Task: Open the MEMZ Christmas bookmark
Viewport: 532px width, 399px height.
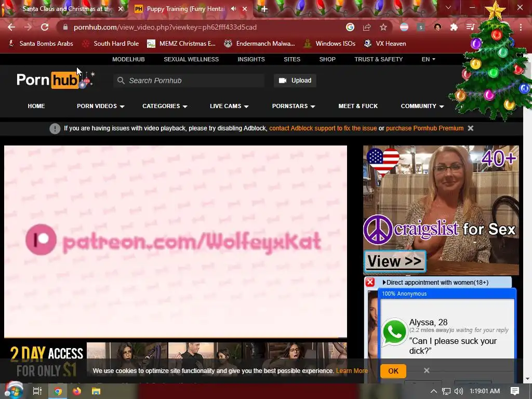Action: 181,44
